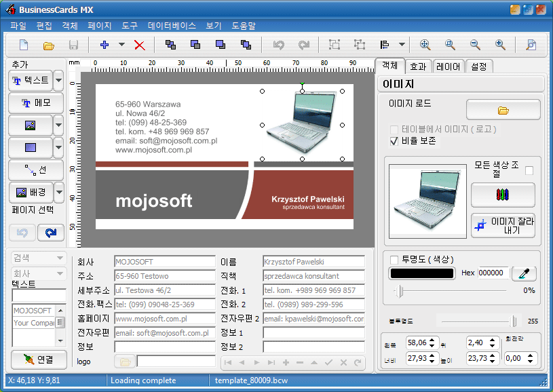This screenshot has width=553, height=392.
Task: Click the magnifier icon with four arrows
Action: click(425, 45)
